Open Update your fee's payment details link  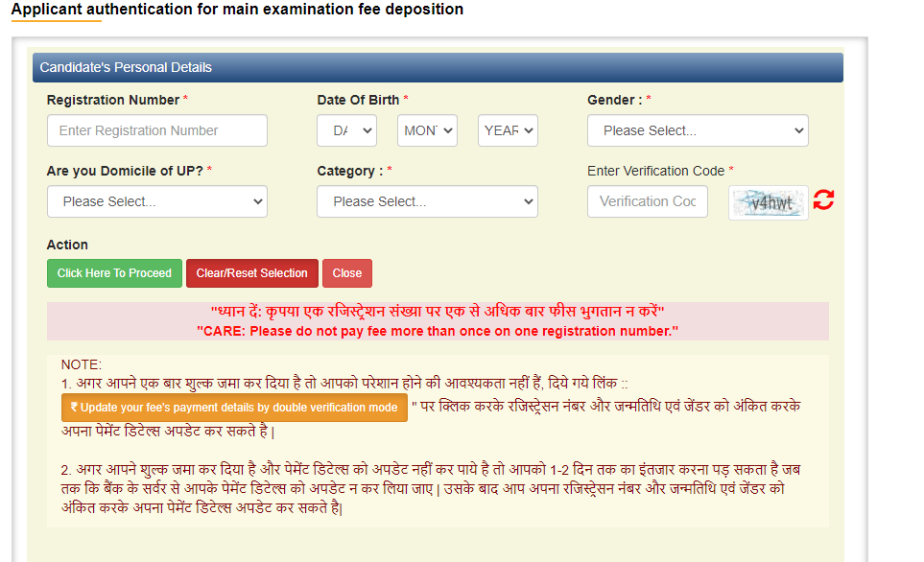tap(234, 408)
